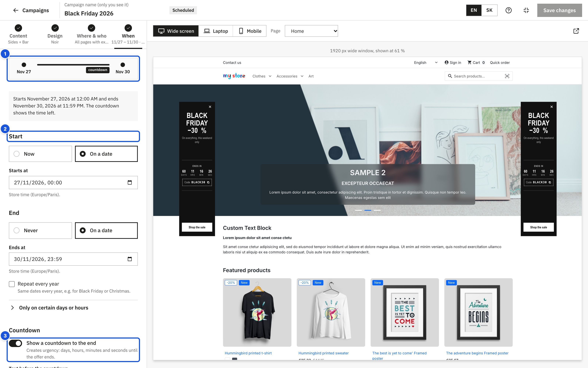Click the Save changes button
The image size is (588, 368).
559,10
